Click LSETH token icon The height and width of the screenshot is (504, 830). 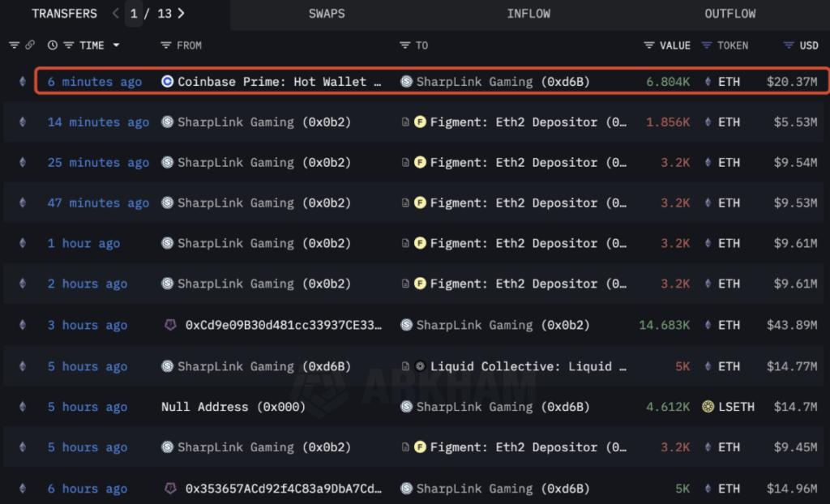pos(708,407)
